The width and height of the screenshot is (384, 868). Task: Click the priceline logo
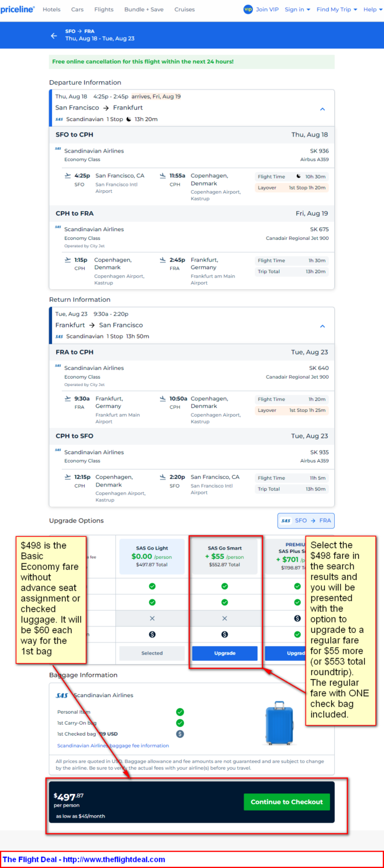point(18,9)
